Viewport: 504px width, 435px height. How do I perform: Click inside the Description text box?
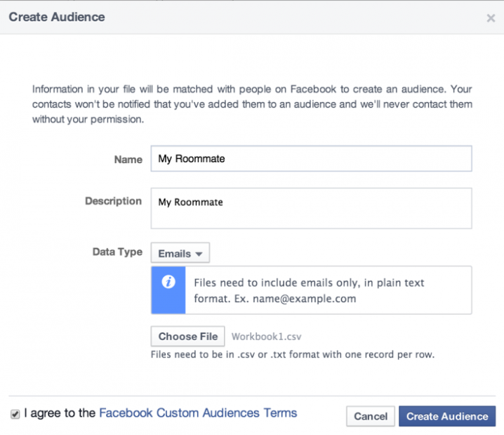[x=311, y=208]
